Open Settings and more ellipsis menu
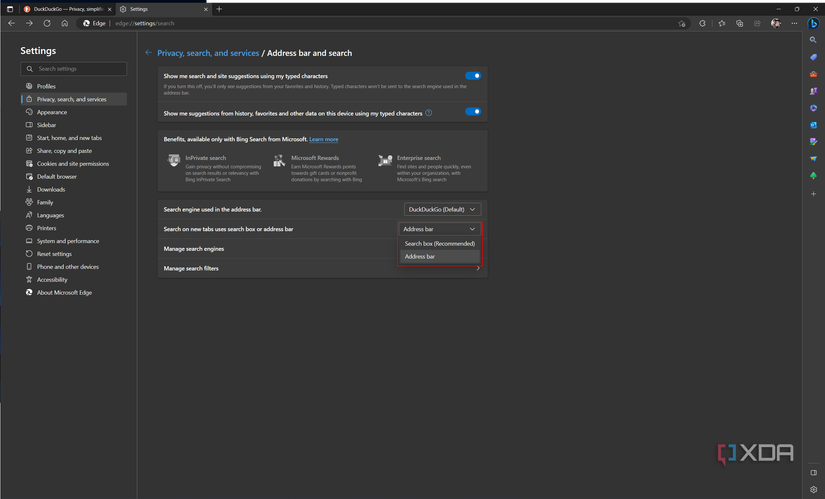The image size is (825, 499). [795, 23]
